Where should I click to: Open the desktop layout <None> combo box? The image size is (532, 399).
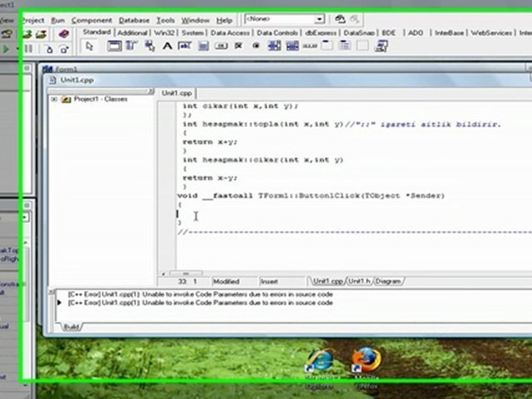[284, 19]
